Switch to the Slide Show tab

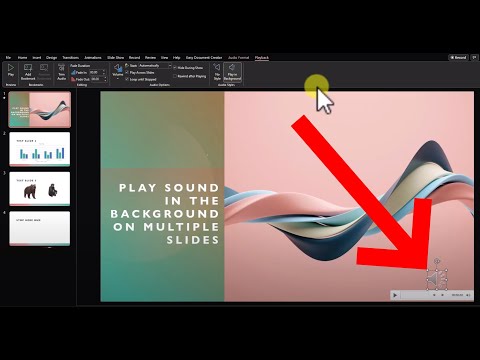pos(115,58)
